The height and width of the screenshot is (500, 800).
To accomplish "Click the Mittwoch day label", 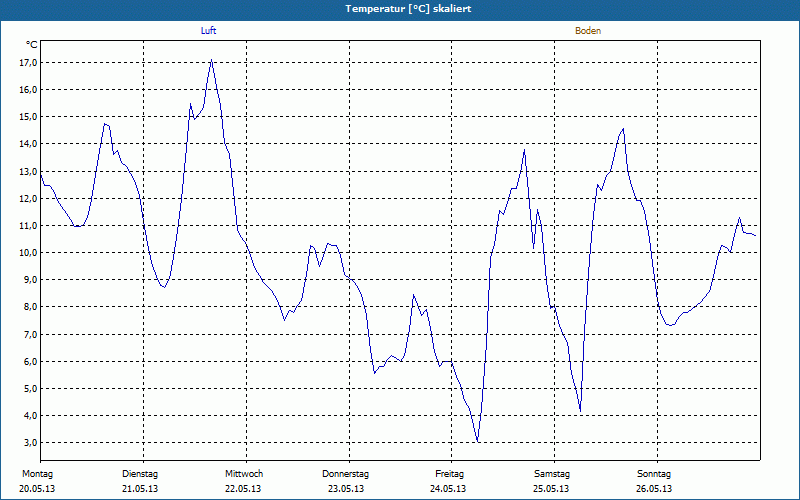I will tap(244, 474).
